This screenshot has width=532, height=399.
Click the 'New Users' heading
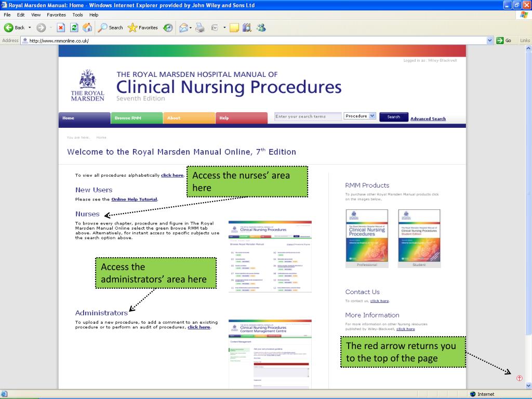tap(94, 190)
